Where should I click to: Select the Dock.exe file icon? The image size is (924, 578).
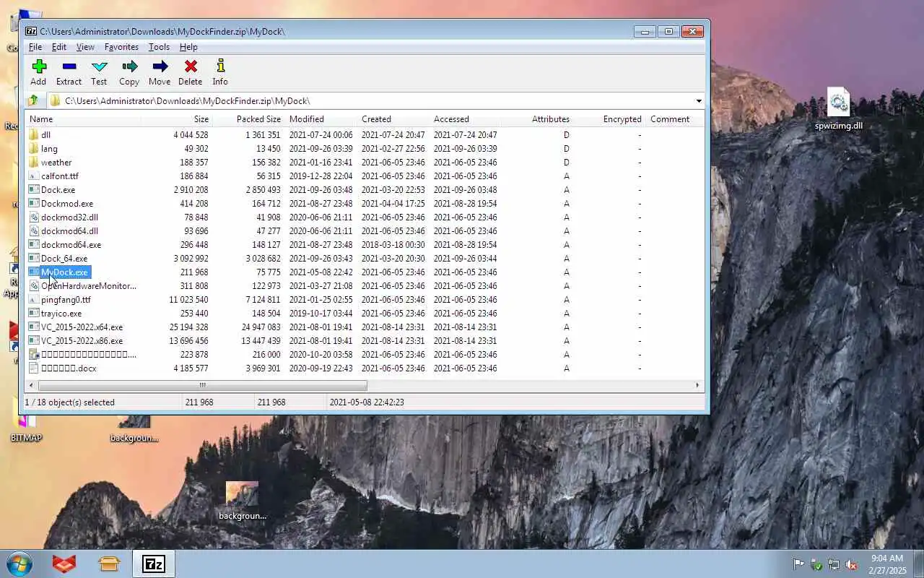tap(33, 189)
